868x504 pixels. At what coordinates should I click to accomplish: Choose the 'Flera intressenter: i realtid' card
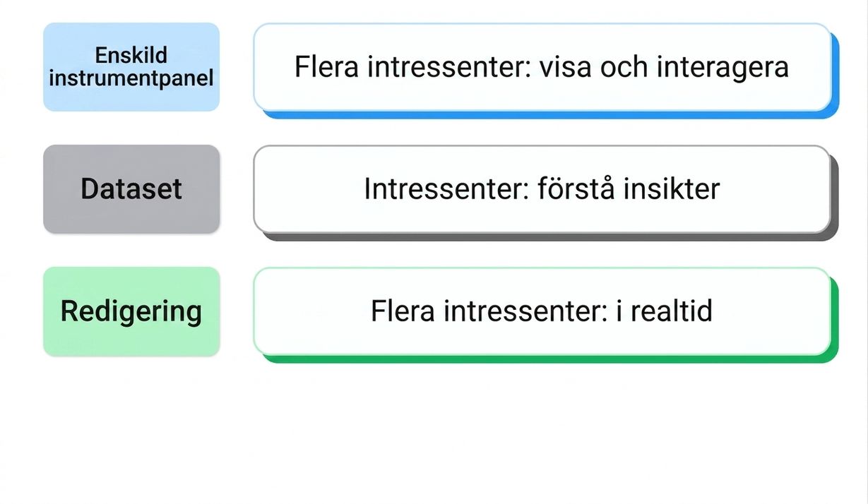click(x=542, y=311)
